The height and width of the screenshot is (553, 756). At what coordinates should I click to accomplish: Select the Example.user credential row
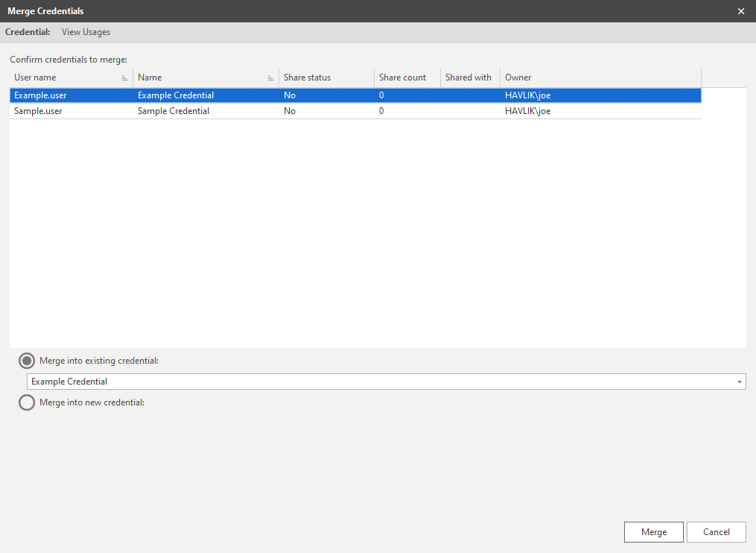(40, 95)
